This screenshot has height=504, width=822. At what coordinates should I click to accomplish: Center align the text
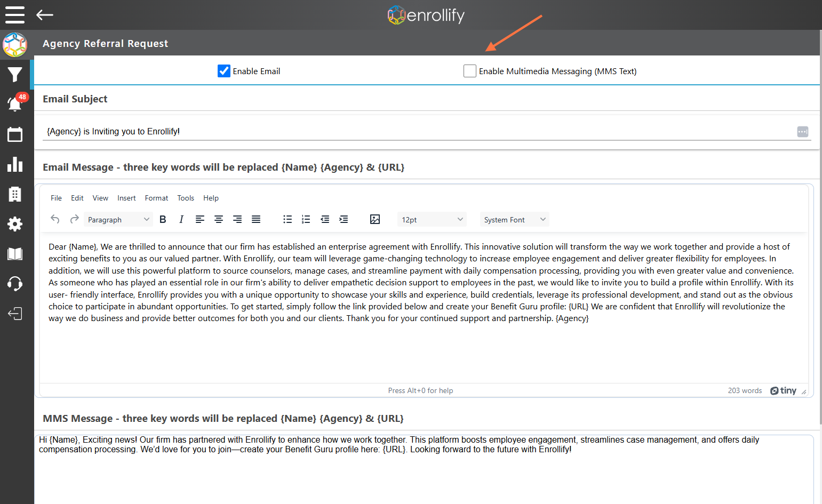[x=219, y=219]
